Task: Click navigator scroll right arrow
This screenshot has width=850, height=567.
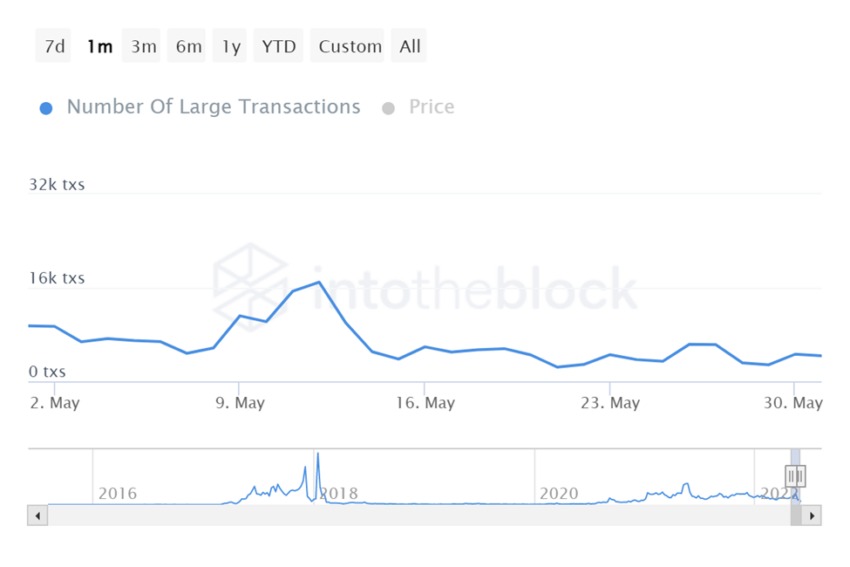Action: tap(811, 516)
